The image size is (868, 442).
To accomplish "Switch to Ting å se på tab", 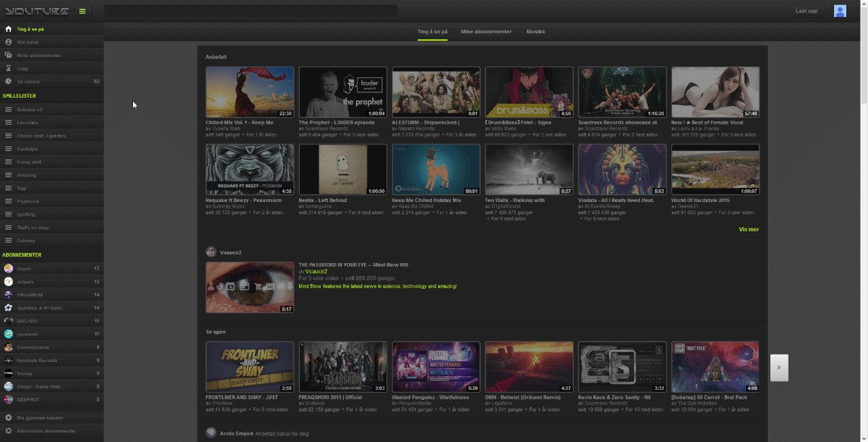I will click(433, 31).
